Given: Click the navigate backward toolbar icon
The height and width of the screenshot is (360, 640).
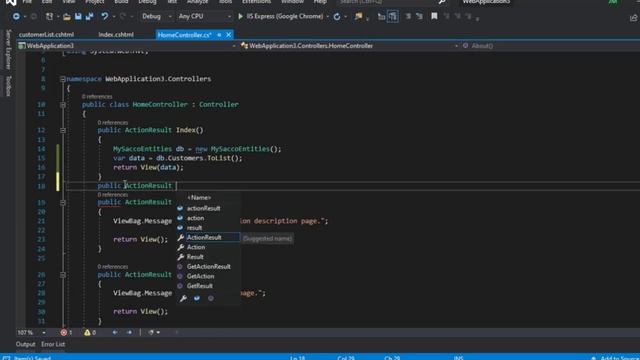Looking at the screenshot, I should pos(16,17).
